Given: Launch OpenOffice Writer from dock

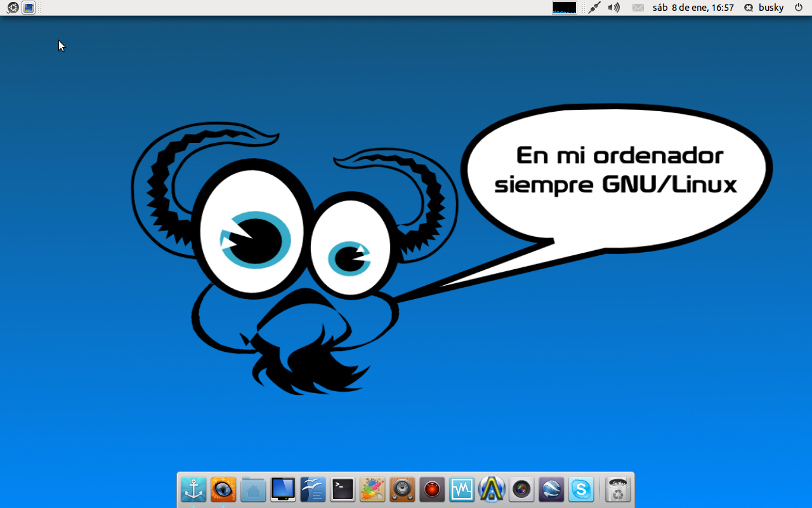Looking at the screenshot, I should click(313, 490).
